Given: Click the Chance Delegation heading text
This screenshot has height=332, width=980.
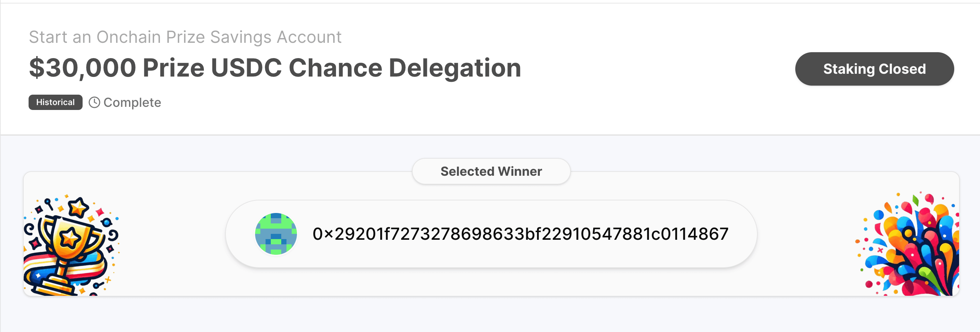Looking at the screenshot, I should [x=404, y=68].
